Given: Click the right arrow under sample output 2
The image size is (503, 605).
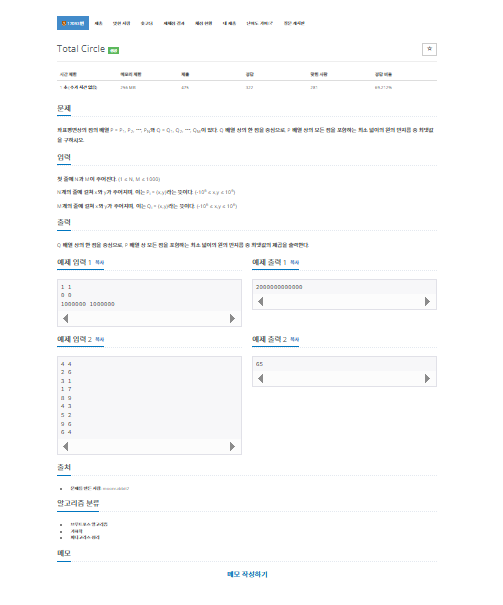Looking at the screenshot, I should pos(427,379).
